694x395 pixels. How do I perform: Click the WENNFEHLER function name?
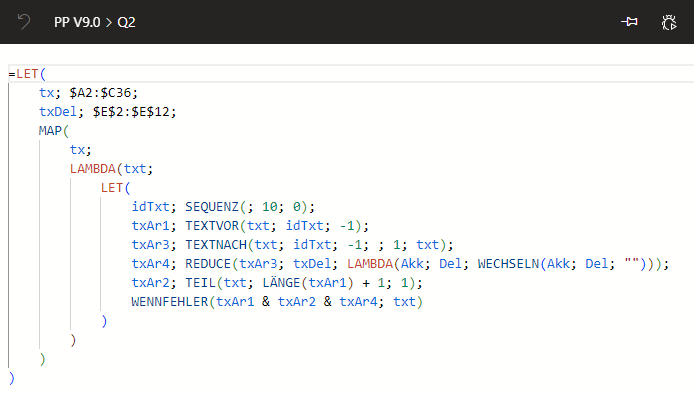click(170, 302)
